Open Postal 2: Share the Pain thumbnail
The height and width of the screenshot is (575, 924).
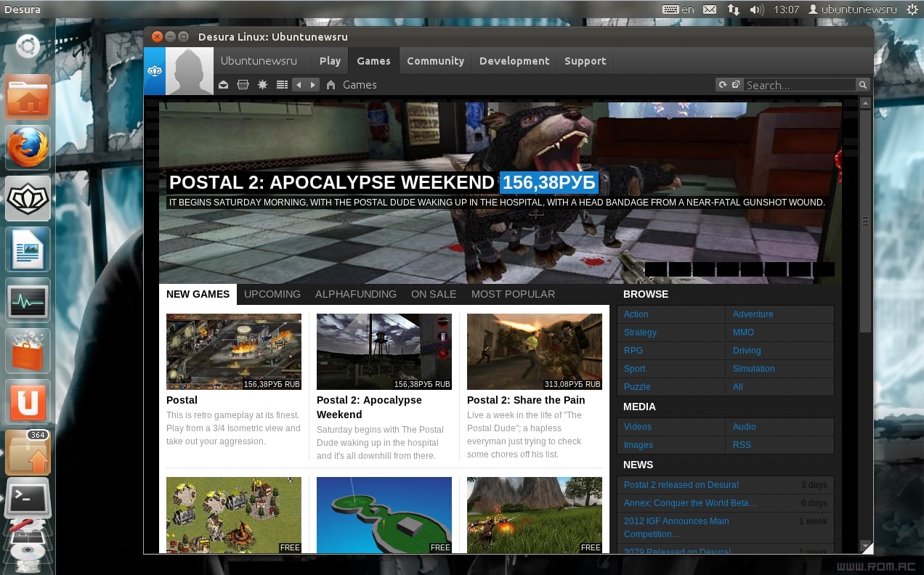535,351
